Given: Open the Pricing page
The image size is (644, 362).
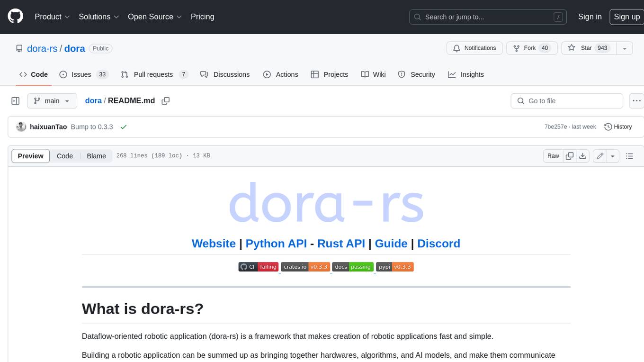Looking at the screenshot, I should point(202,17).
